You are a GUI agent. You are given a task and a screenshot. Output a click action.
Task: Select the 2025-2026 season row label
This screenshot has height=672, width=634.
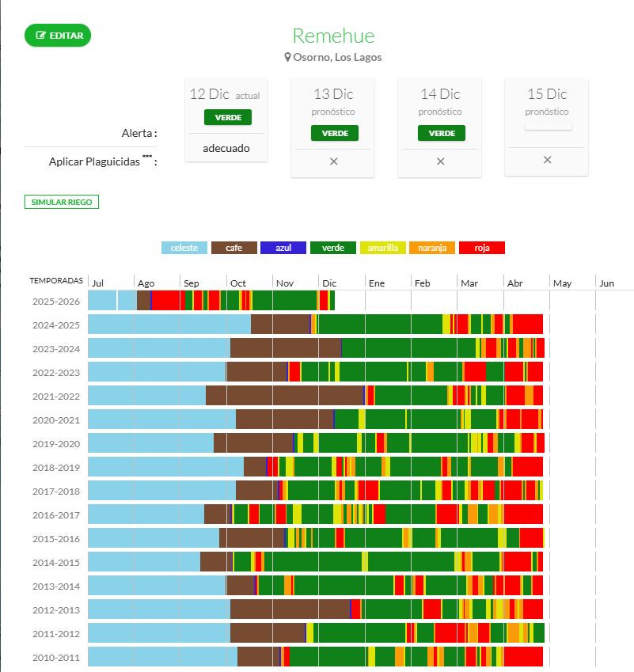[x=56, y=302]
